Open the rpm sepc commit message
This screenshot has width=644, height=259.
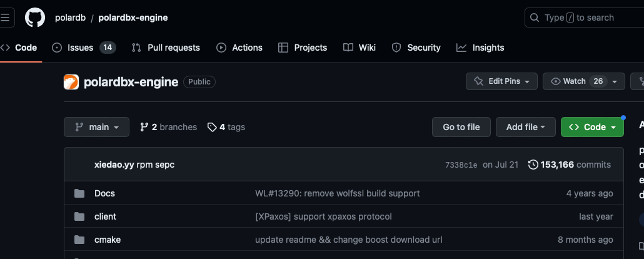click(x=156, y=165)
